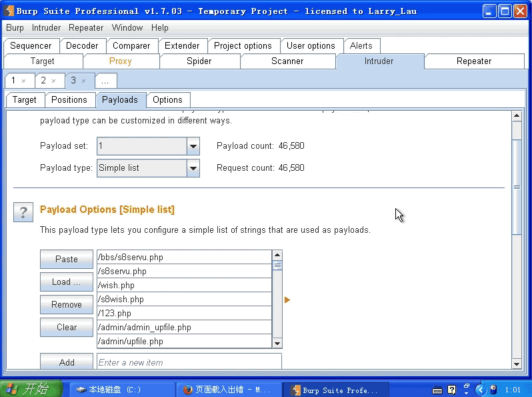Click main panel scroll up arrow

(517, 116)
